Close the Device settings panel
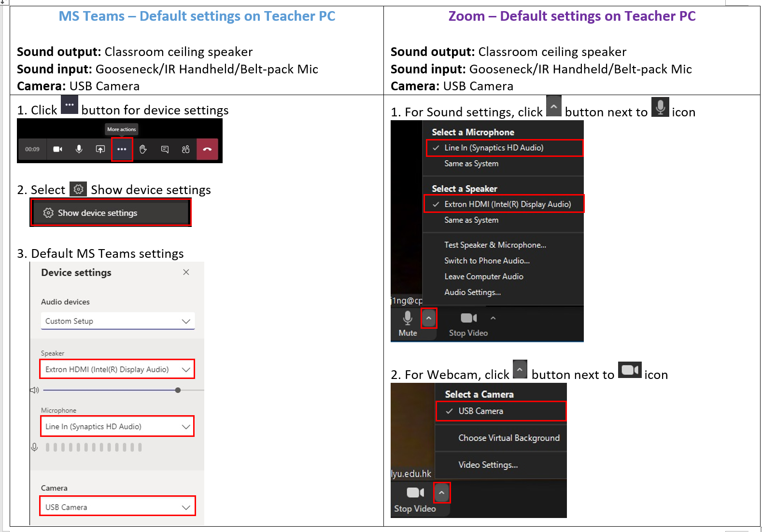This screenshot has width=762, height=532. 186,272
